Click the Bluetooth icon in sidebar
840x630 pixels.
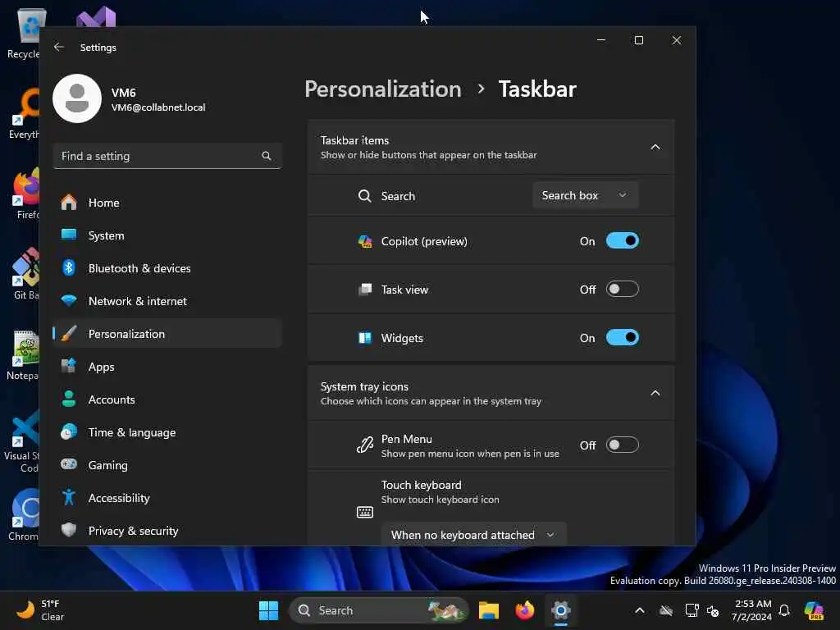(x=69, y=268)
